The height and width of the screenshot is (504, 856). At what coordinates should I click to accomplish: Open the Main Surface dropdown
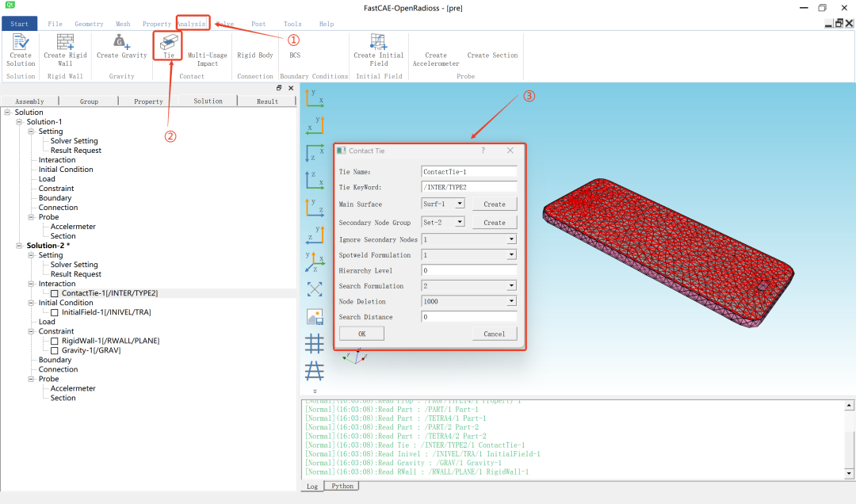pos(460,204)
